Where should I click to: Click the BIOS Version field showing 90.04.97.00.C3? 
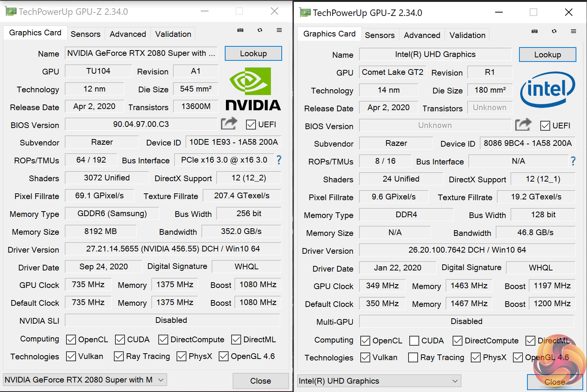(x=141, y=124)
